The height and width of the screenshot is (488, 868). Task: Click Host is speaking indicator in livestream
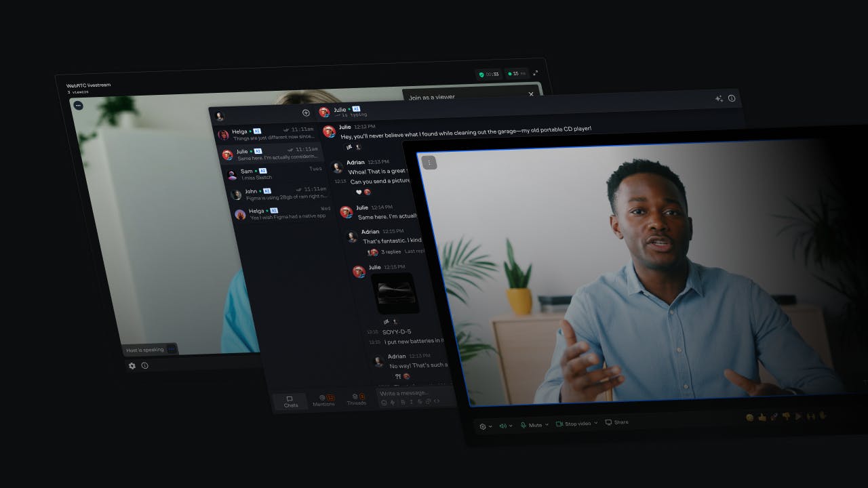(x=151, y=350)
